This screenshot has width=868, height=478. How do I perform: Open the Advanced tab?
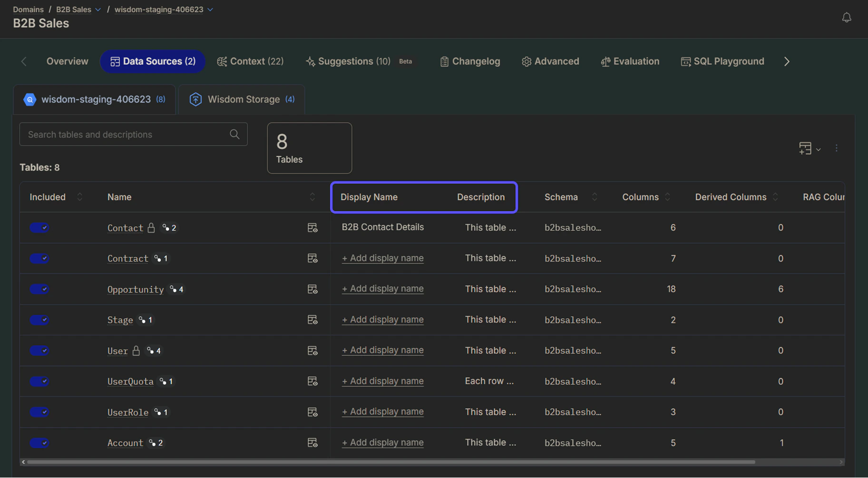pos(550,61)
